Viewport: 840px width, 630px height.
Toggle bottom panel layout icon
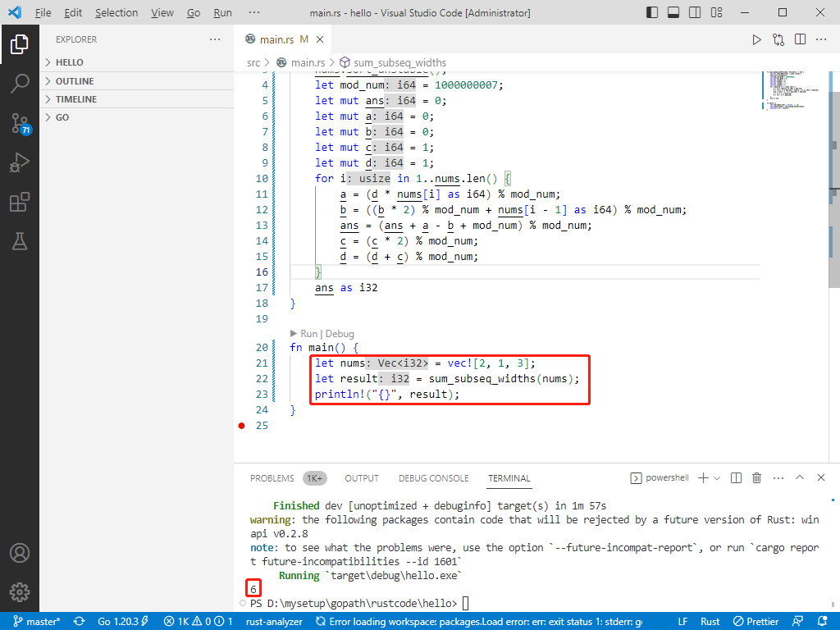click(673, 12)
